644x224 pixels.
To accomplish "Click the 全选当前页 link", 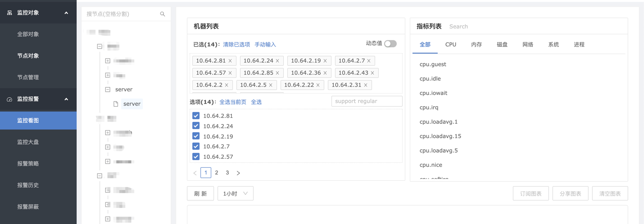I will pyautogui.click(x=233, y=102).
